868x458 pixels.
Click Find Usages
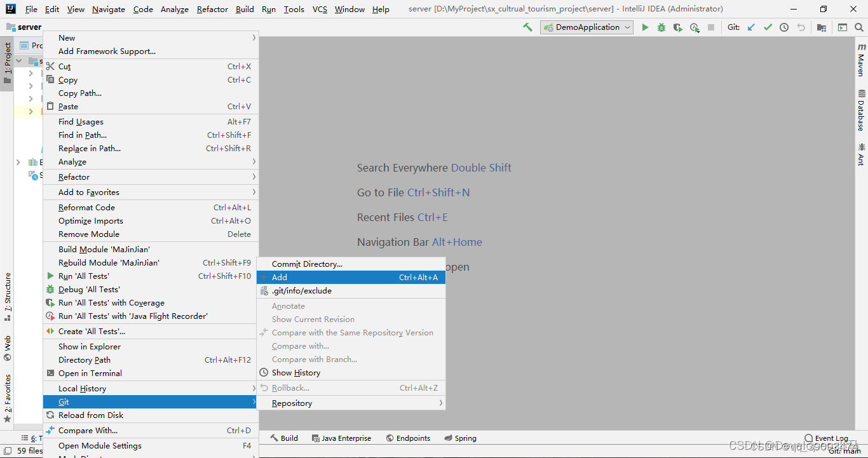click(151, 122)
